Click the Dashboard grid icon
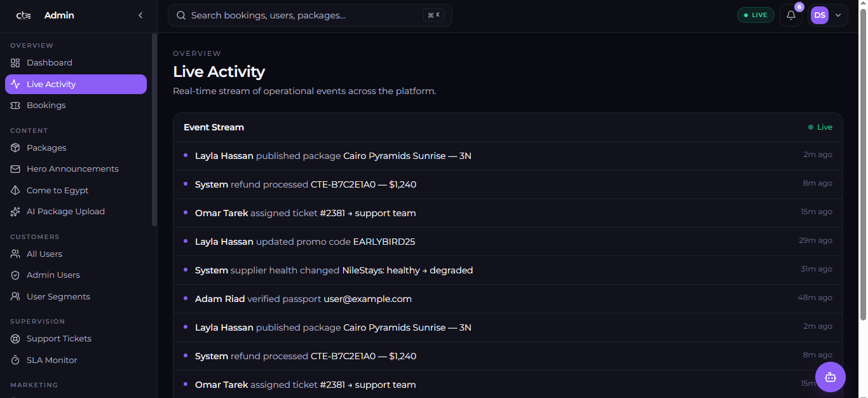The image size is (868, 398). [15, 63]
